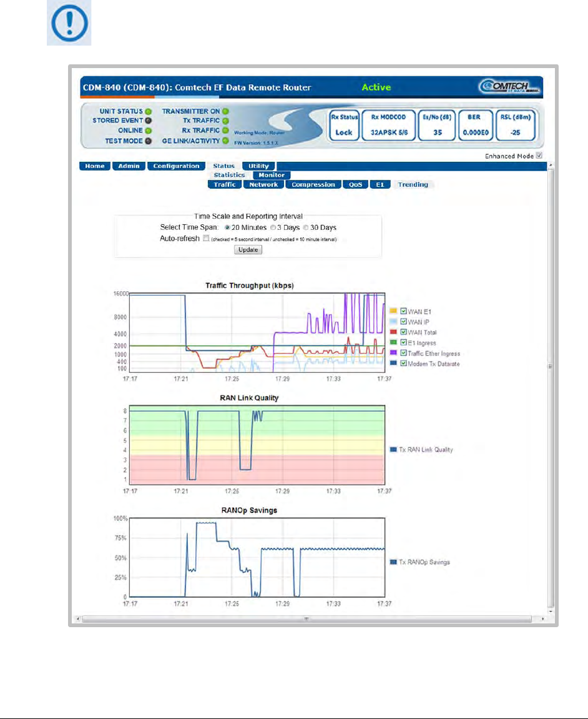Switch to the Utility tab

click(x=258, y=166)
